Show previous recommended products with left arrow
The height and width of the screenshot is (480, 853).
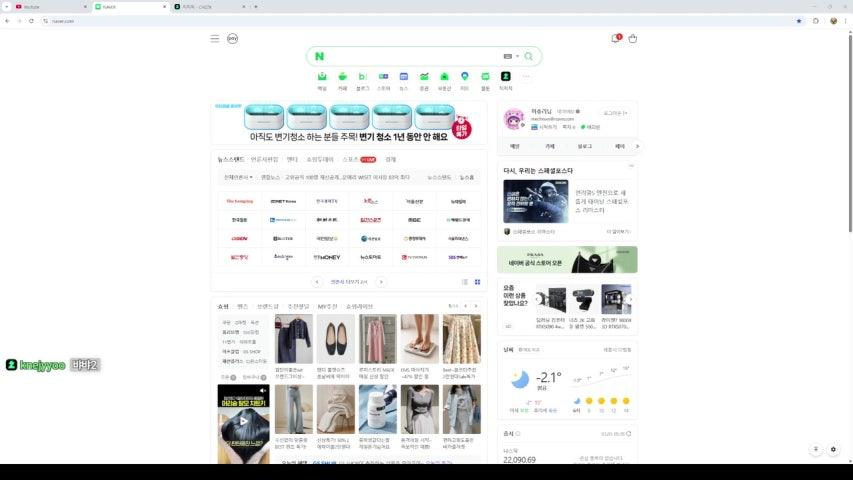(537, 299)
